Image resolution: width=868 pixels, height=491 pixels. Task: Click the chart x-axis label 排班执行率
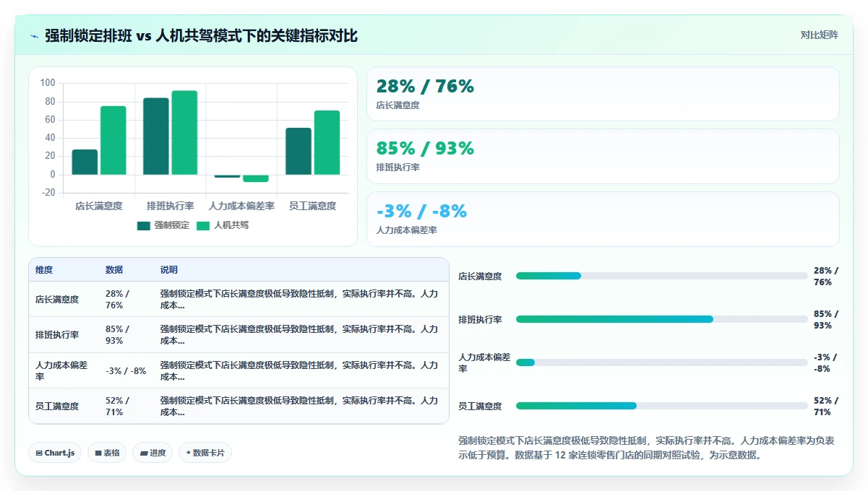coord(171,206)
